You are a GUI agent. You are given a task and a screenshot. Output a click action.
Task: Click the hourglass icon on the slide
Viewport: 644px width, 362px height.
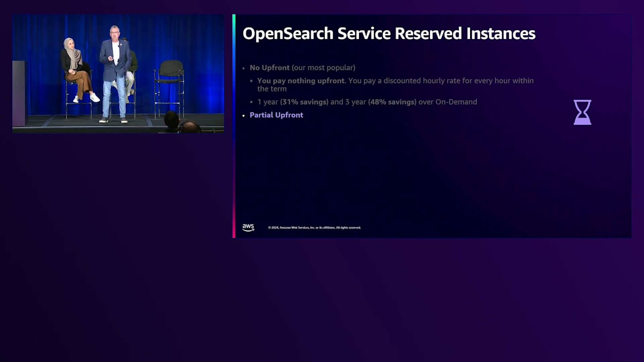coord(582,112)
